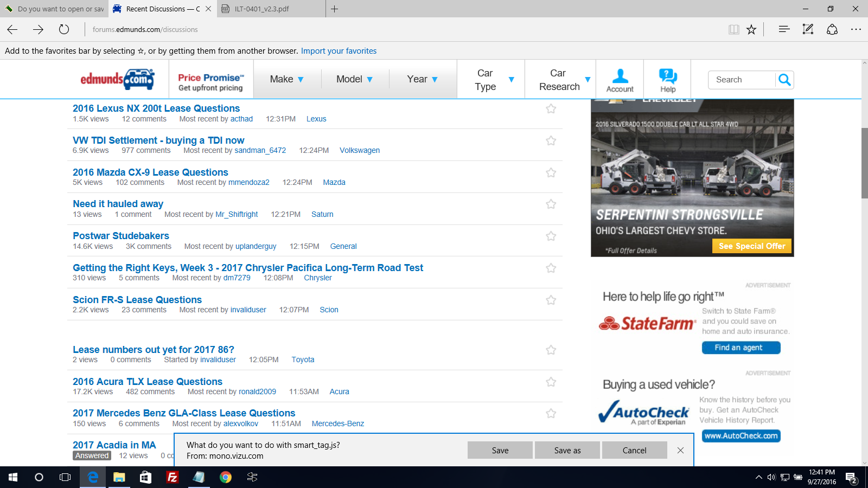Click State Farm Find an agent
Viewport: 868px width, 488px height.
click(x=741, y=348)
